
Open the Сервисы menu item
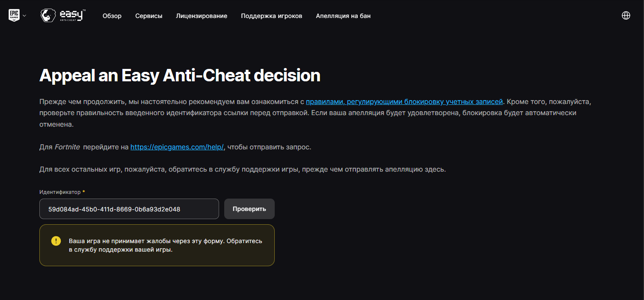pos(149,16)
